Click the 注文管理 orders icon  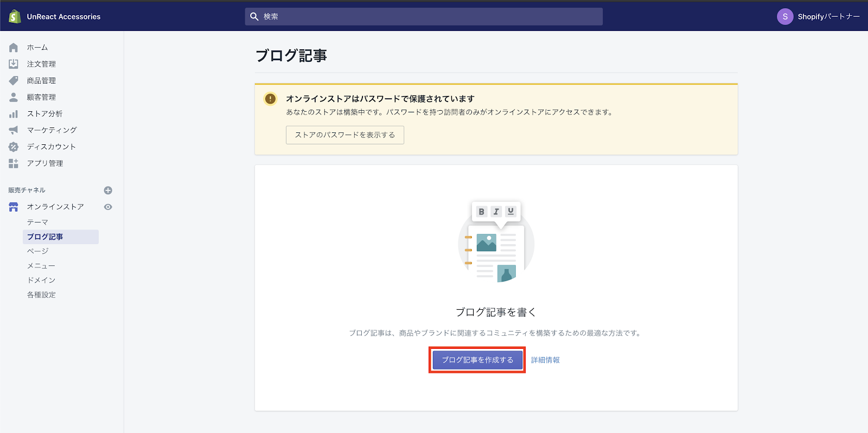click(x=14, y=64)
